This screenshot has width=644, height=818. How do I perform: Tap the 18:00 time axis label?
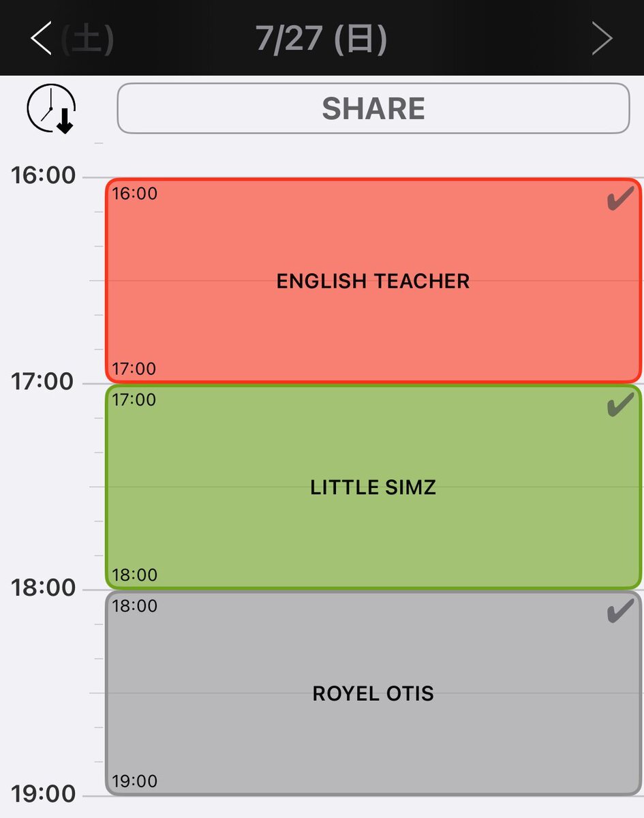[x=43, y=588]
